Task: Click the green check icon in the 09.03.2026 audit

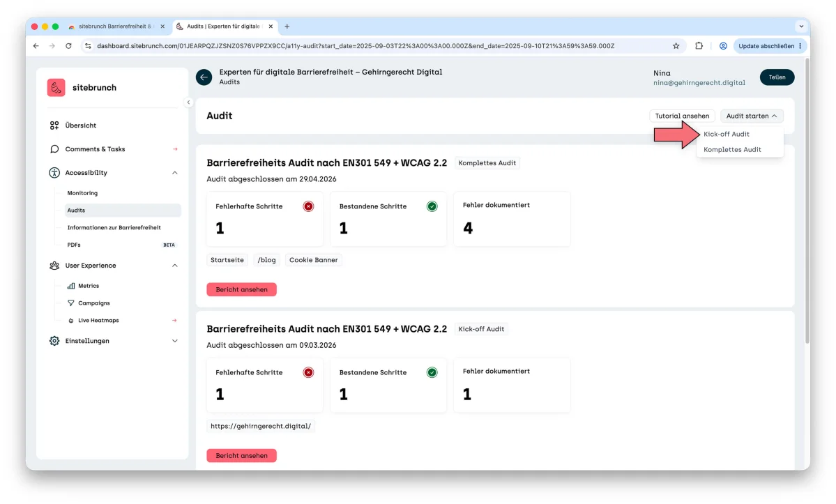Action: click(432, 372)
